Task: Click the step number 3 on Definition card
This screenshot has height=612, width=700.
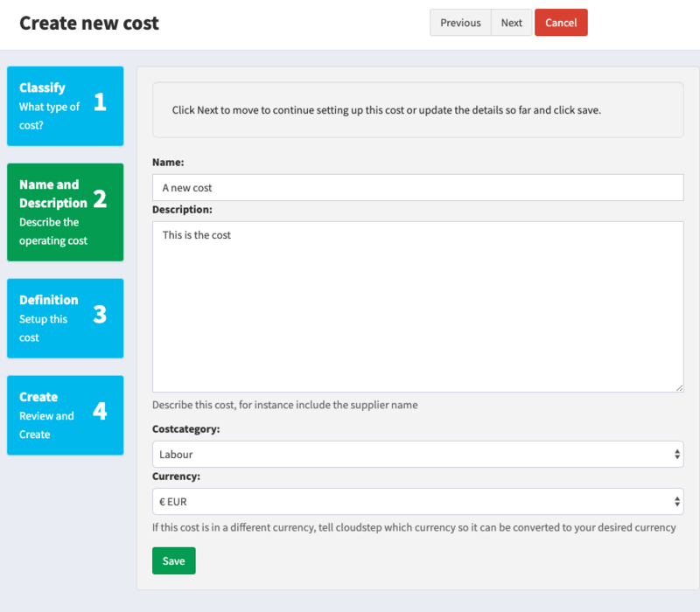Action: (100, 314)
